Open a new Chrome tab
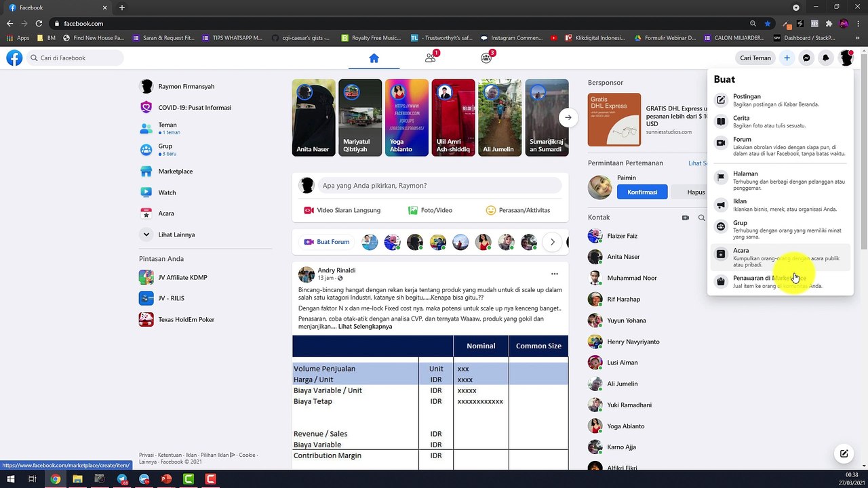Image resolution: width=868 pixels, height=488 pixels. 122,7
